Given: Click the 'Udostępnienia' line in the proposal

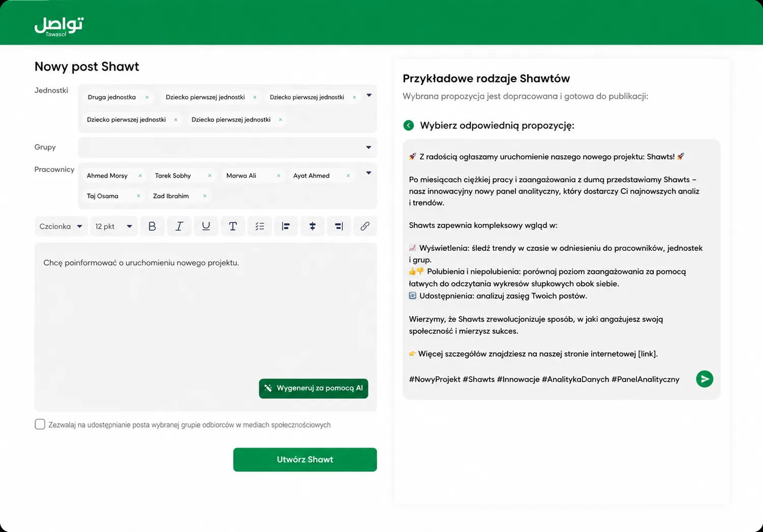Looking at the screenshot, I should click(x=498, y=296).
